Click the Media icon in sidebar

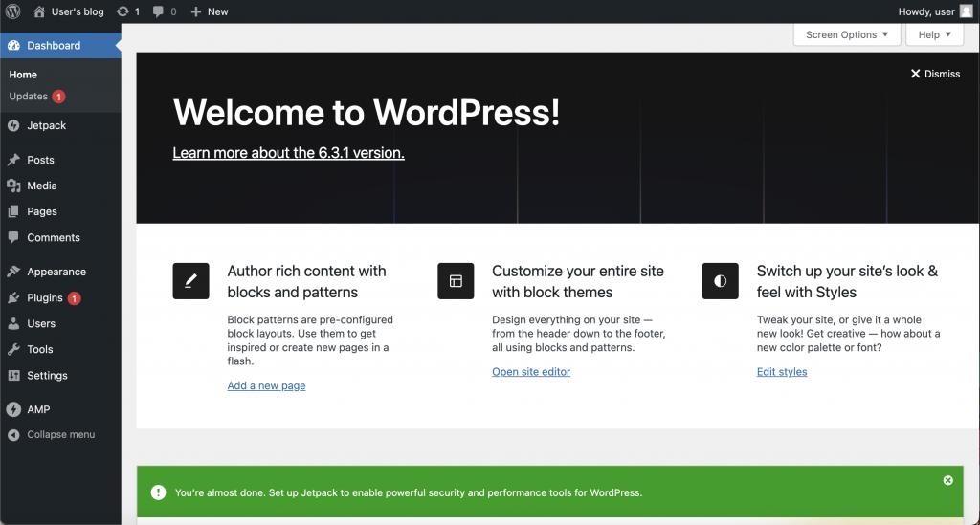[x=13, y=186]
